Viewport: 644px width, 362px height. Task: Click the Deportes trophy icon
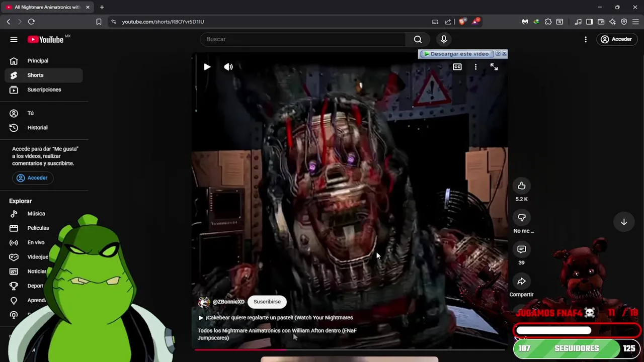(14, 286)
